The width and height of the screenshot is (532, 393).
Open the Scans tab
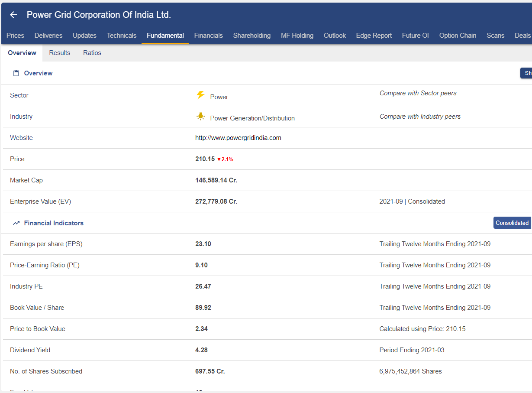pyautogui.click(x=495, y=36)
